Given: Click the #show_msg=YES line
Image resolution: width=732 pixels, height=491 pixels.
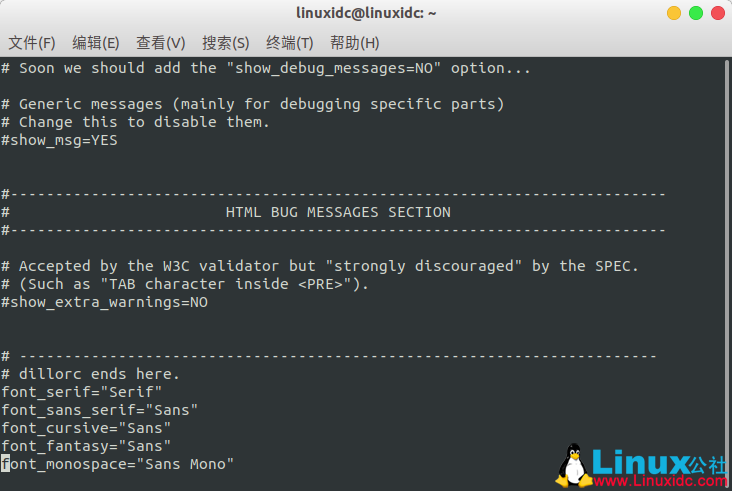Looking at the screenshot, I should (59, 140).
